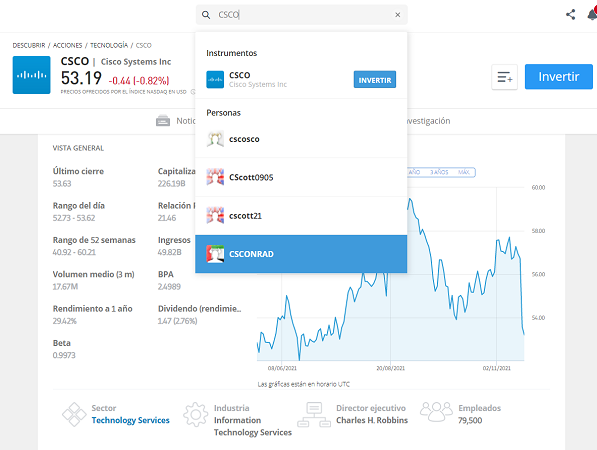The height and width of the screenshot is (450, 597).
Task: Click the CScott0905 avatar
Action: click(x=215, y=177)
